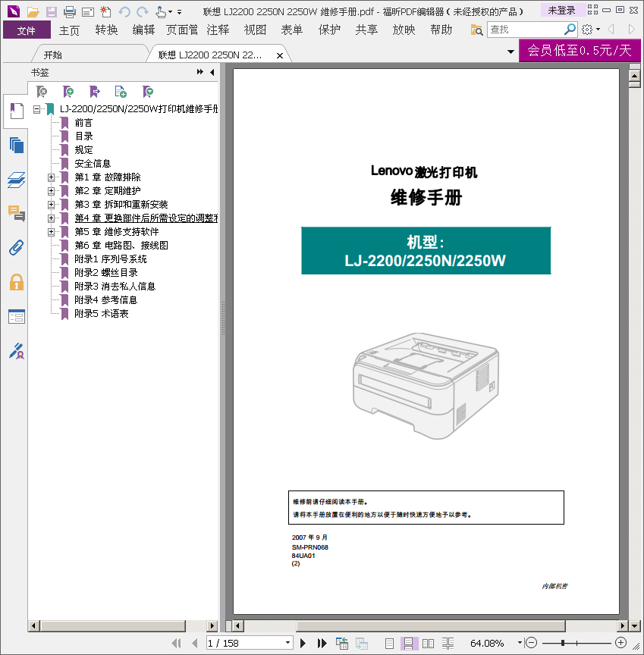Open the Attachments paperclip panel
The image size is (644, 655).
[17, 248]
